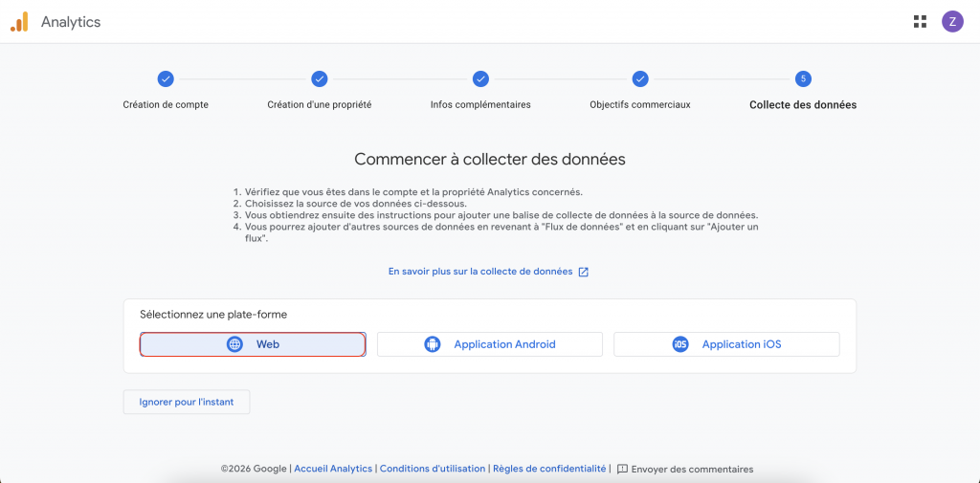Click the second checkmark step circle, Création d'une propriété
The image size is (980, 483).
(320, 78)
